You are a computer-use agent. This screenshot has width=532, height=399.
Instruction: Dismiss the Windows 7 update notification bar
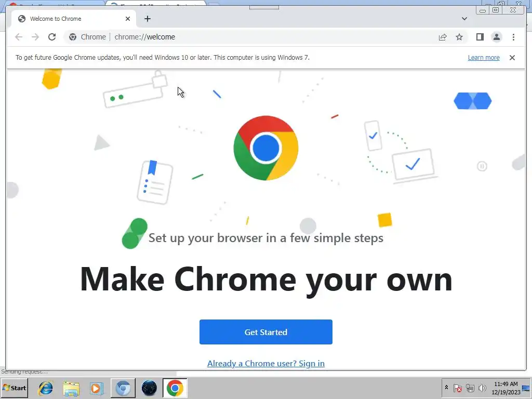click(x=512, y=58)
